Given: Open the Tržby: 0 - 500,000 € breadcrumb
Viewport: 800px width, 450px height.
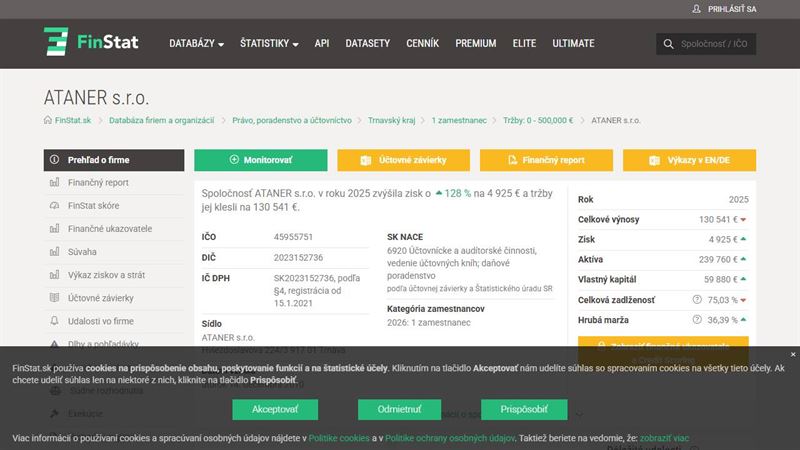Looking at the screenshot, I should click(538, 120).
